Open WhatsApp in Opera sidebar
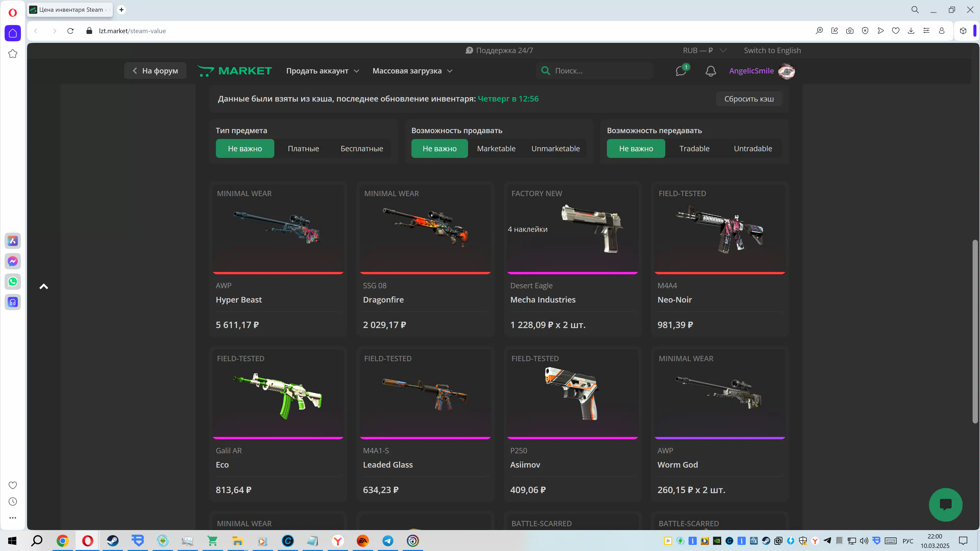 (x=13, y=282)
